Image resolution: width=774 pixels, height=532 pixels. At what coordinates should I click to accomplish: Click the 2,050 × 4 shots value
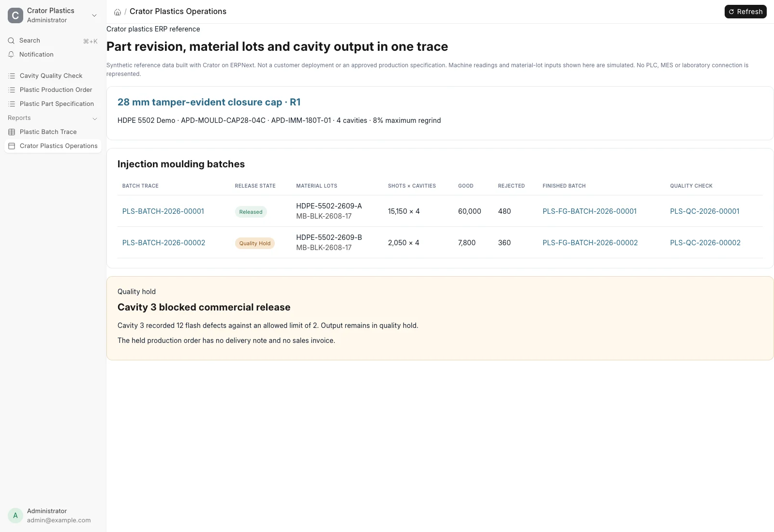403,243
